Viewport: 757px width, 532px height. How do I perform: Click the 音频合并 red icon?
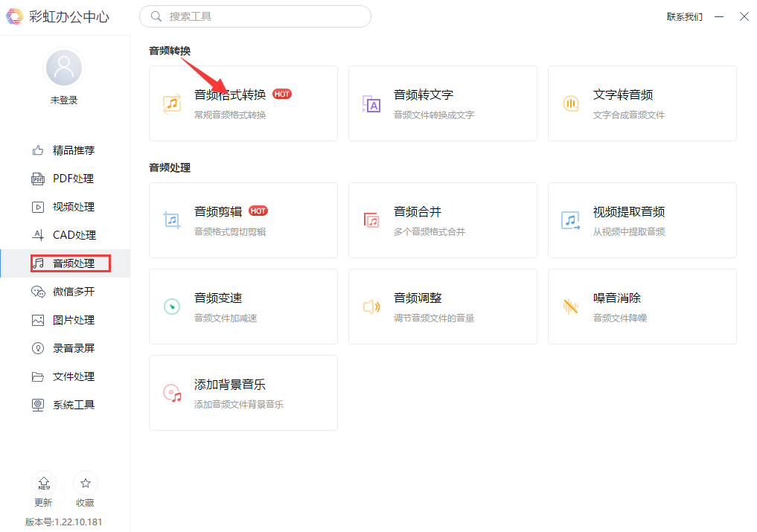pyautogui.click(x=371, y=220)
